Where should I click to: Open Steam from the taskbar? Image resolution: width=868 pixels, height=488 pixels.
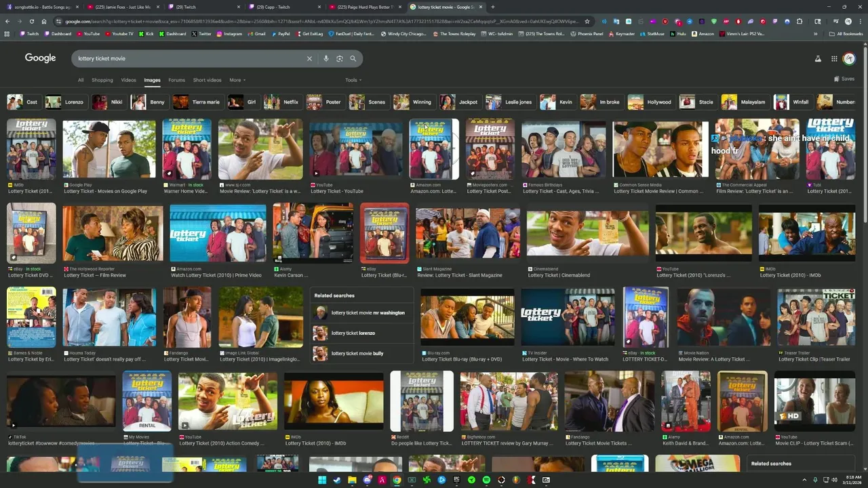coord(338,480)
